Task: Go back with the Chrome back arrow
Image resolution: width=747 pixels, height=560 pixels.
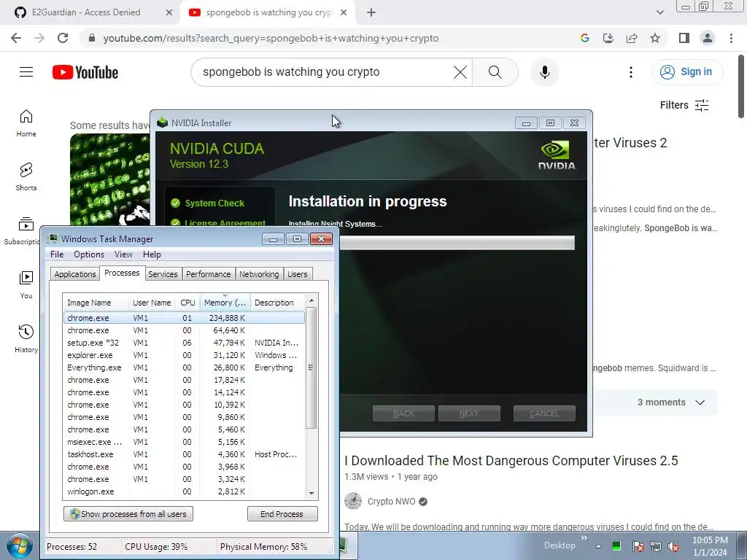Action: coord(16,38)
